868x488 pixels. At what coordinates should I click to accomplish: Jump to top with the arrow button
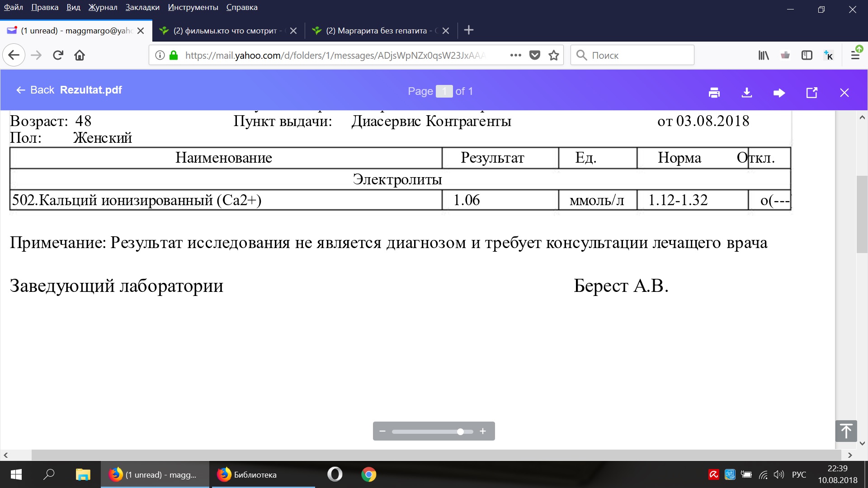(x=846, y=431)
